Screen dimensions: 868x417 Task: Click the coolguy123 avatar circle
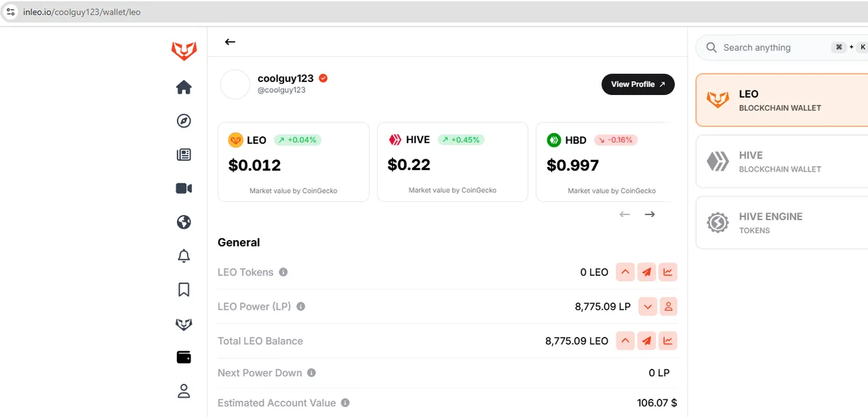[x=235, y=84]
